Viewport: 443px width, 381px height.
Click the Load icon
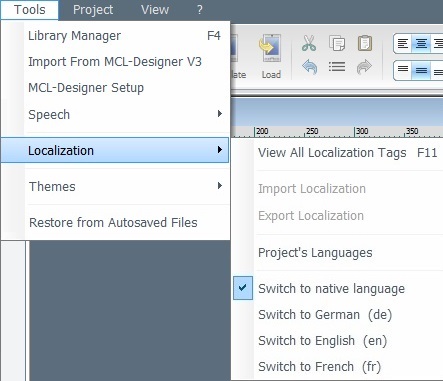271,57
